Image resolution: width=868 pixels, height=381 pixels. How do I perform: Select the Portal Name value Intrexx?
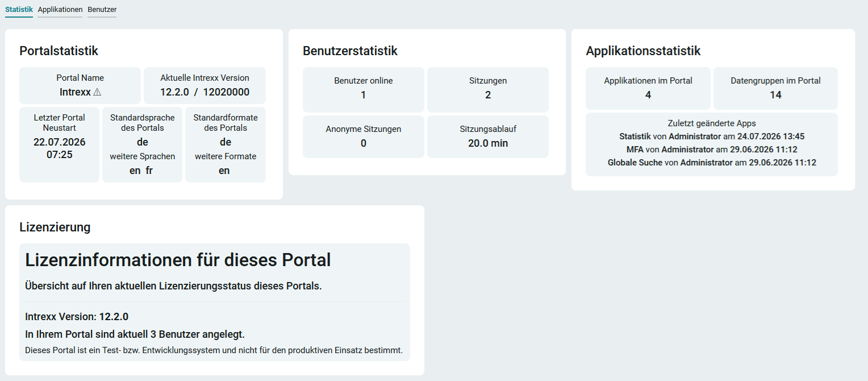pyautogui.click(x=75, y=92)
